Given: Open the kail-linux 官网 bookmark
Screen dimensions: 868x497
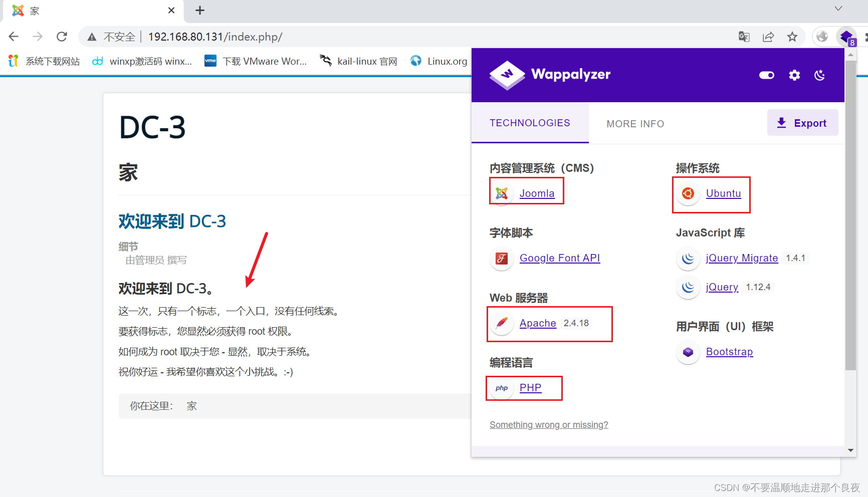Looking at the screenshot, I should (x=358, y=61).
